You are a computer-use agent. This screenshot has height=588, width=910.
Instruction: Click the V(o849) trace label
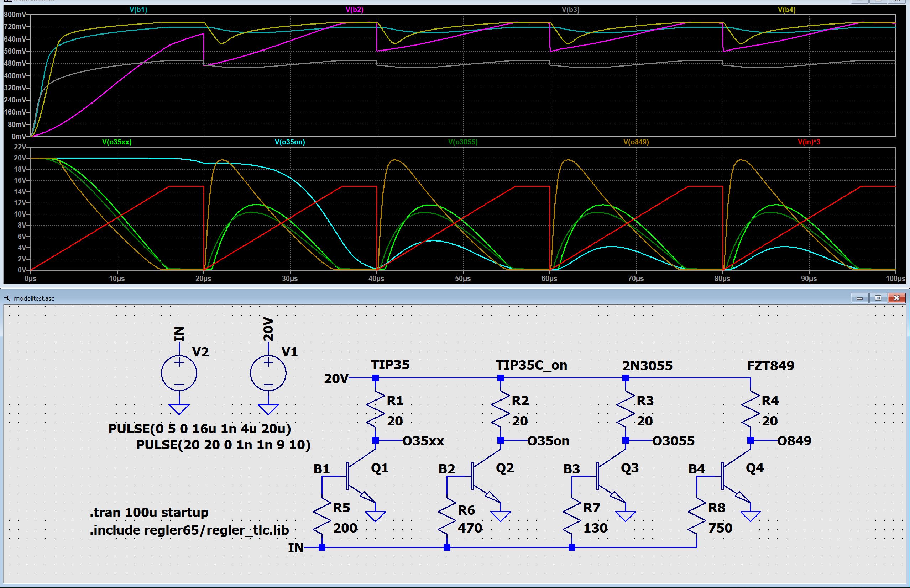point(636,142)
